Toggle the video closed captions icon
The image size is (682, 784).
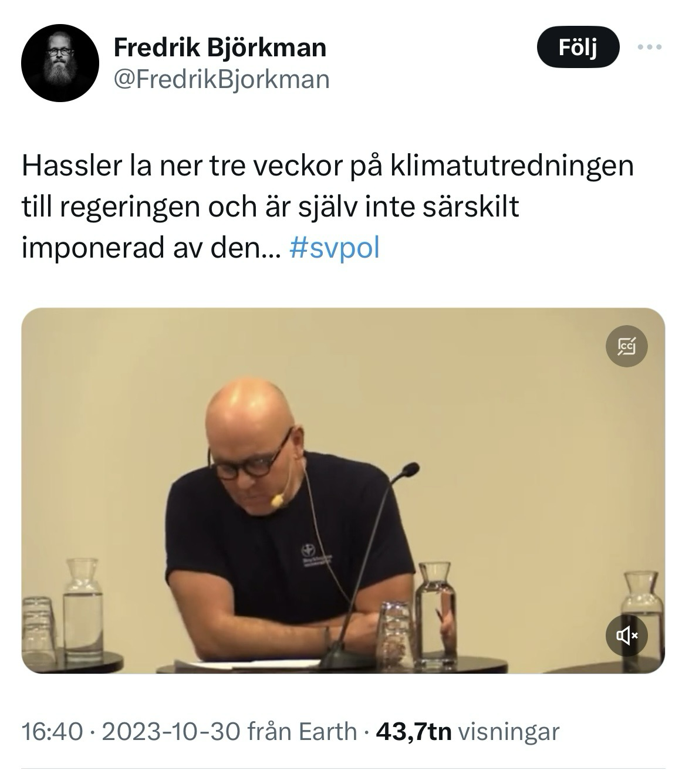point(626,347)
